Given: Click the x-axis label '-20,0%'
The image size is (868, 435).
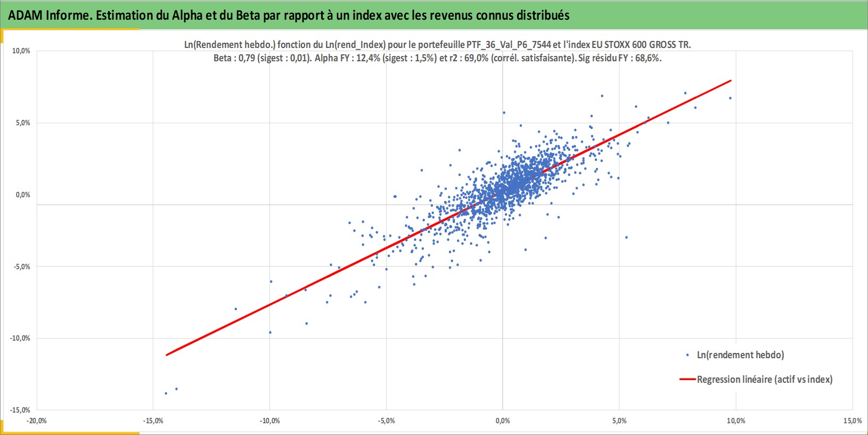Looking at the screenshot, I should (37, 421).
